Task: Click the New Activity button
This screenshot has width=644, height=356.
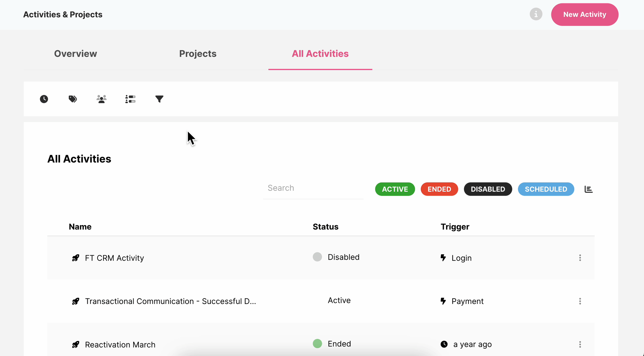Action: pyautogui.click(x=584, y=14)
